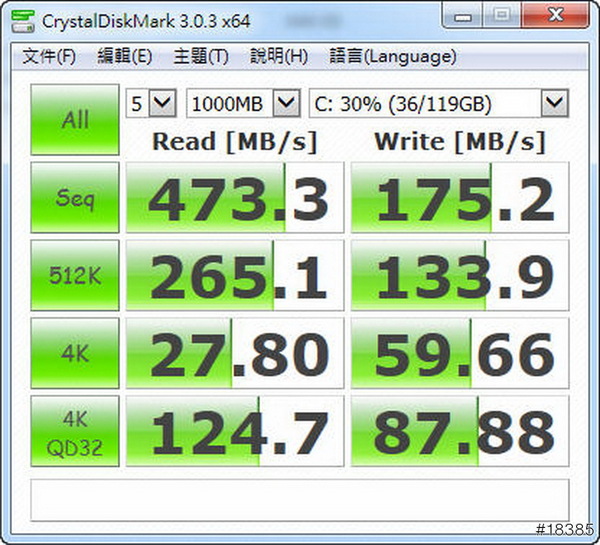
Task: Select the Seq write result 175.2
Action: (460, 197)
